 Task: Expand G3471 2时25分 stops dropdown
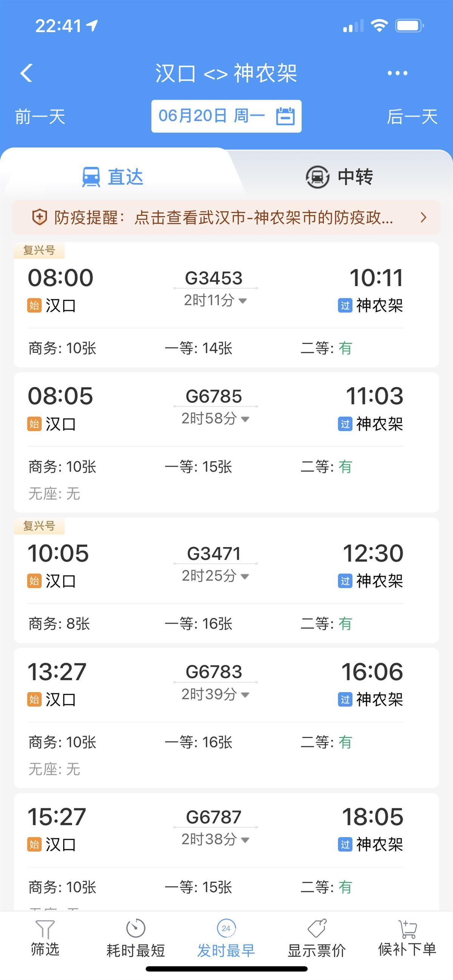(245, 576)
